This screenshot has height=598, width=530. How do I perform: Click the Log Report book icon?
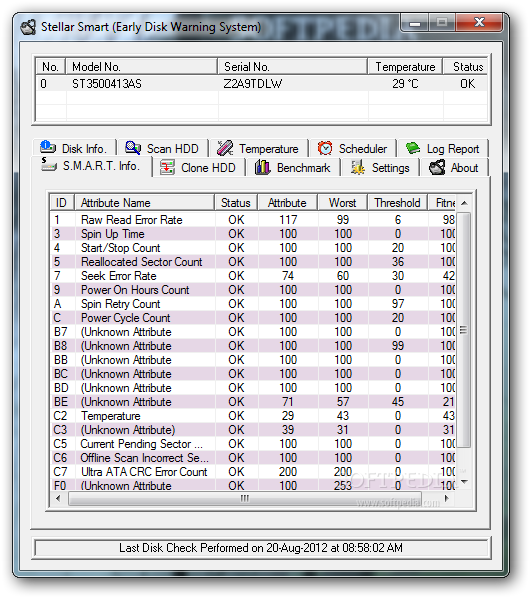click(x=413, y=148)
